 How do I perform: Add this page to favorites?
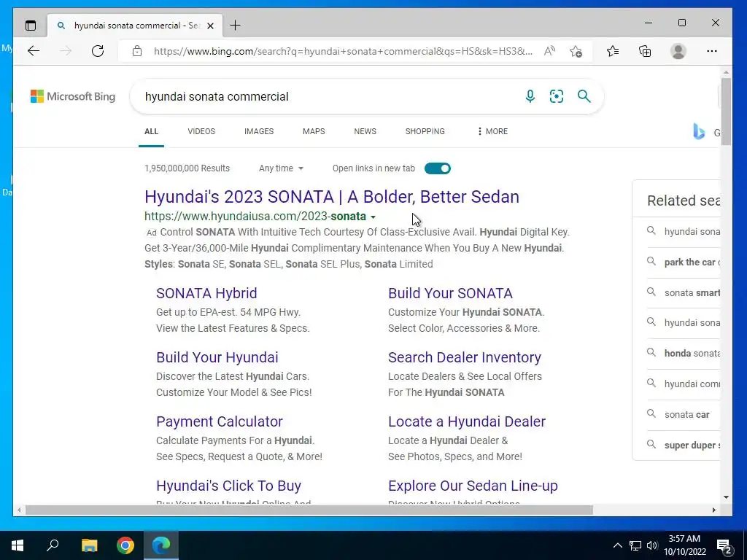576,51
